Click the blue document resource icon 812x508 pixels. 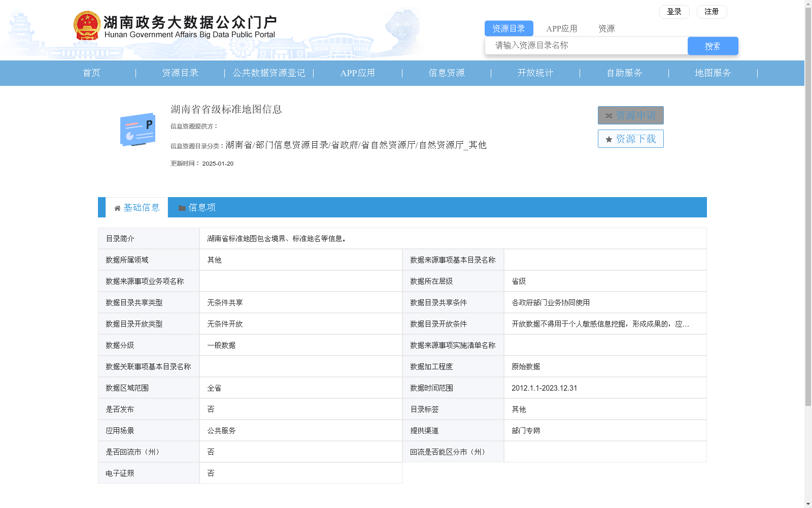coord(138,130)
